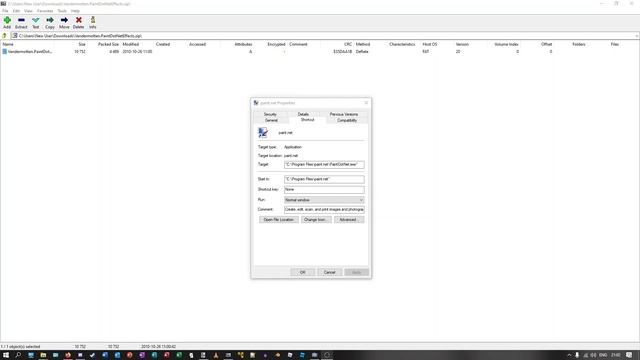Click OK in Properties dialog
This screenshot has width=640, height=360.
(x=302, y=272)
